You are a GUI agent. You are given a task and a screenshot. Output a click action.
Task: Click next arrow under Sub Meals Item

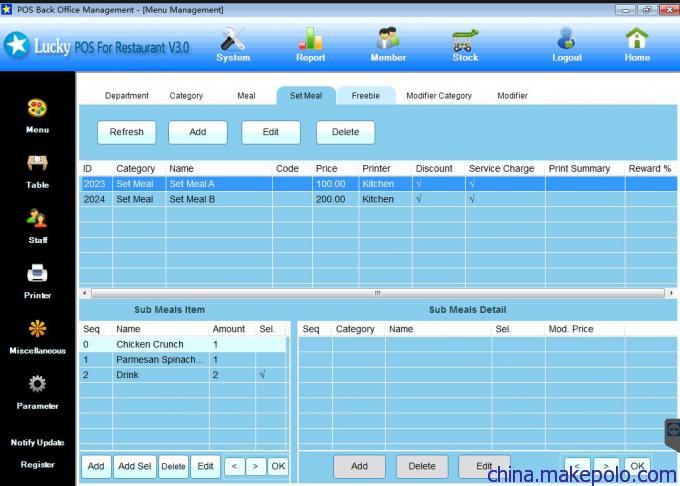(x=255, y=466)
